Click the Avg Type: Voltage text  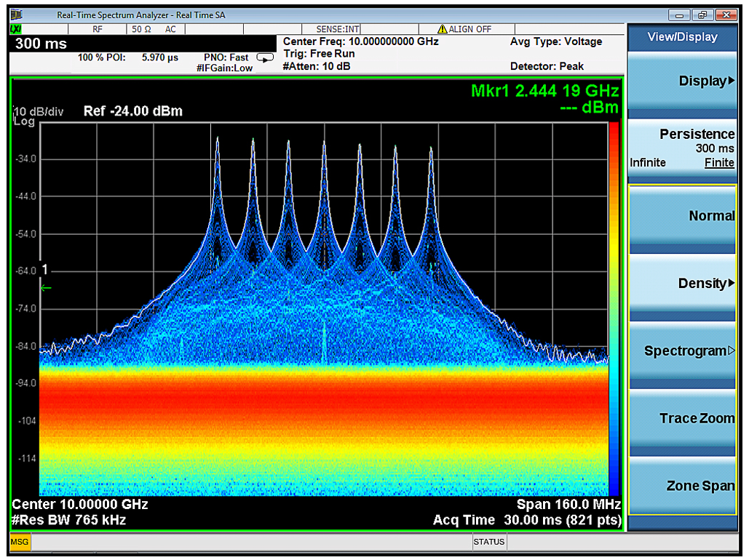[x=556, y=41]
